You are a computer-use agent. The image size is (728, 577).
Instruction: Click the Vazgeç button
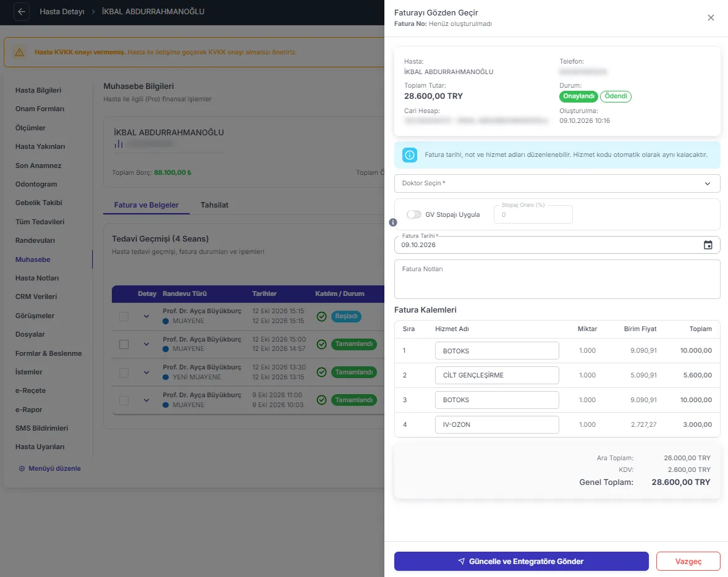pos(688,561)
